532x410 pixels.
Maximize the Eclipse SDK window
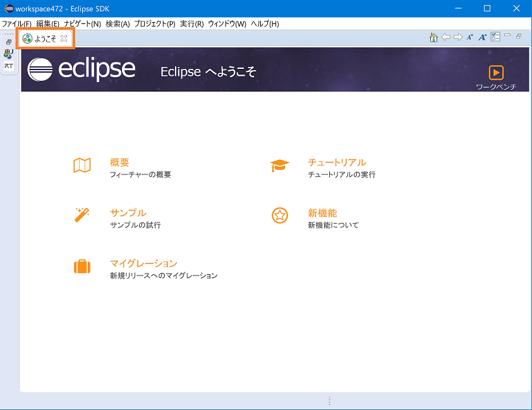487,8
